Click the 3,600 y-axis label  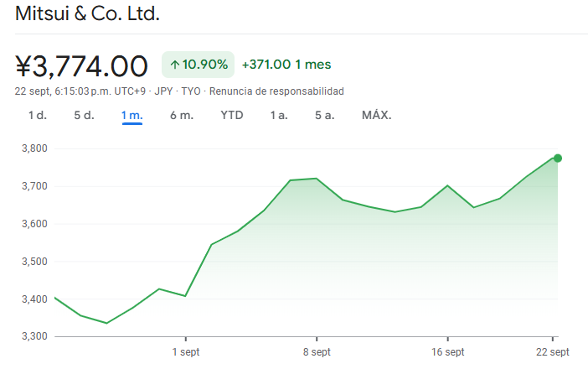click(x=34, y=224)
